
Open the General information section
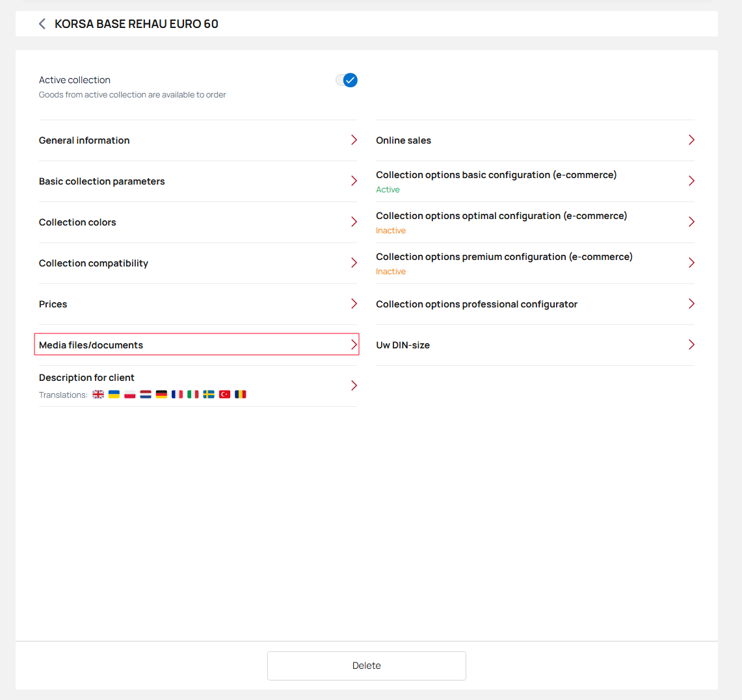tap(198, 140)
